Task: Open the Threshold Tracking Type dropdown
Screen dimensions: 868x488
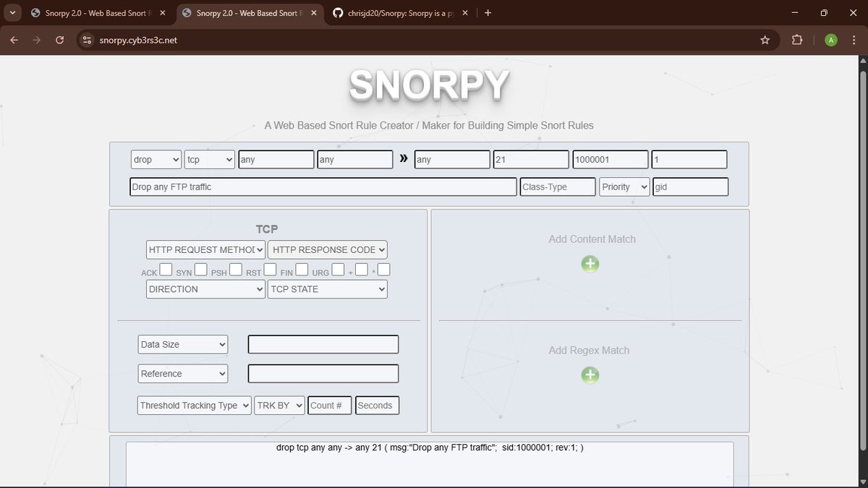Action: coord(195,406)
